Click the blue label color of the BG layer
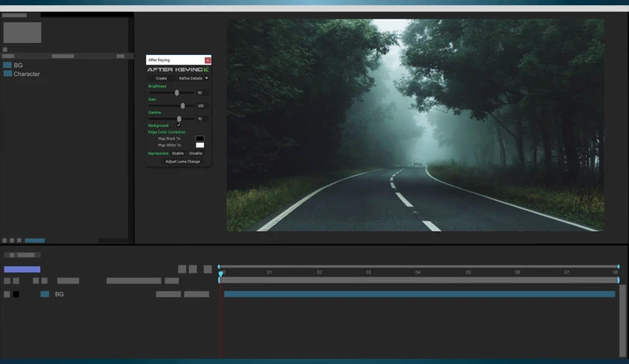The height and width of the screenshot is (364, 629). (44, 294)
